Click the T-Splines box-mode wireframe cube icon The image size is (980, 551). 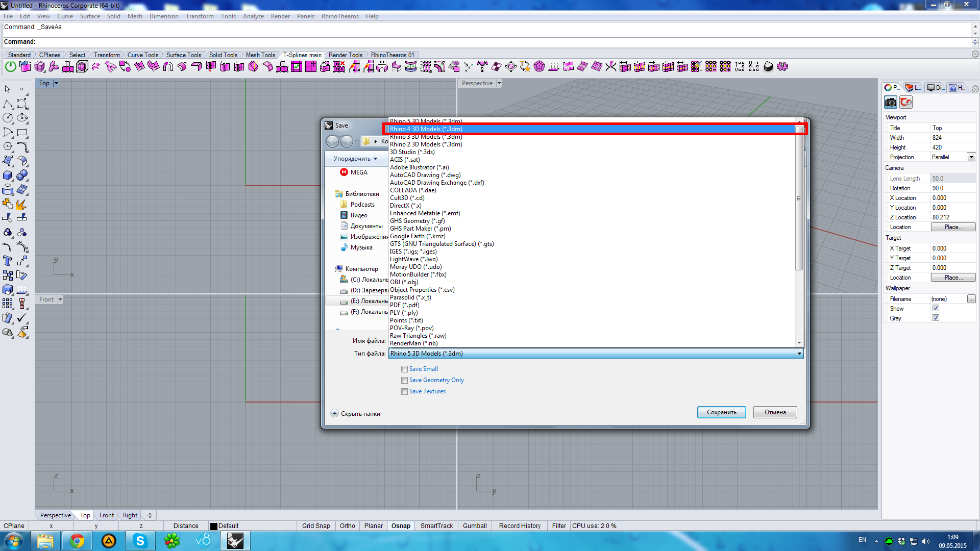[82, 66]
